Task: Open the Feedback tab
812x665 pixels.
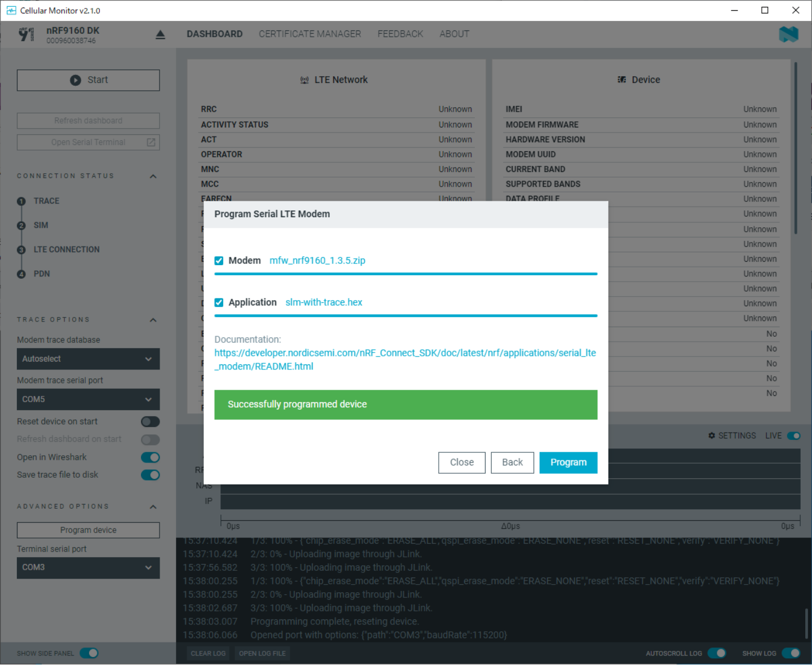Action: [x=400, y=34]
